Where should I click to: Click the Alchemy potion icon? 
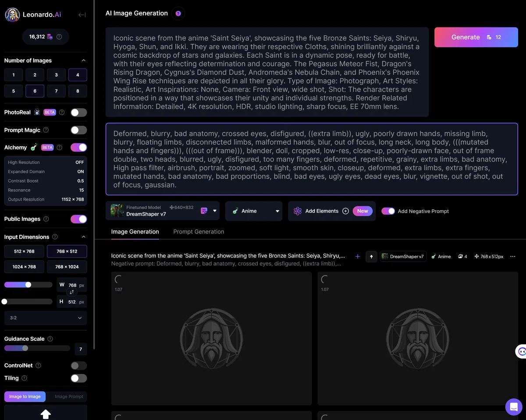34,147
